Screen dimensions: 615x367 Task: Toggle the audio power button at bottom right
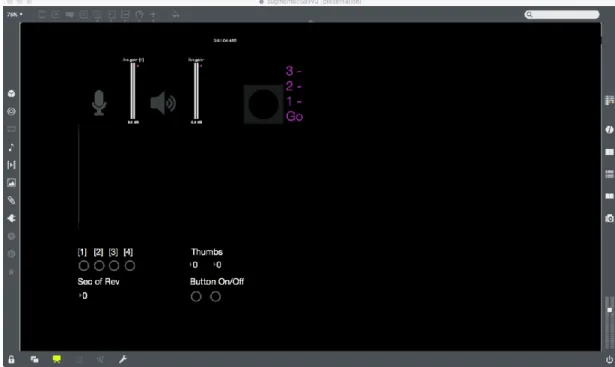point(609,359)
